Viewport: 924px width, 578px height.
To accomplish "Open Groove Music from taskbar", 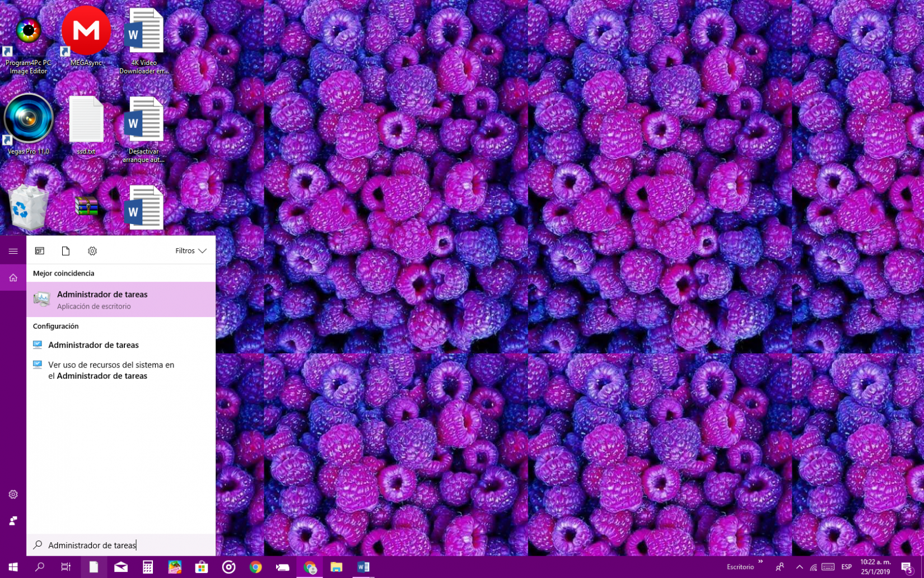I will [228, 567].
